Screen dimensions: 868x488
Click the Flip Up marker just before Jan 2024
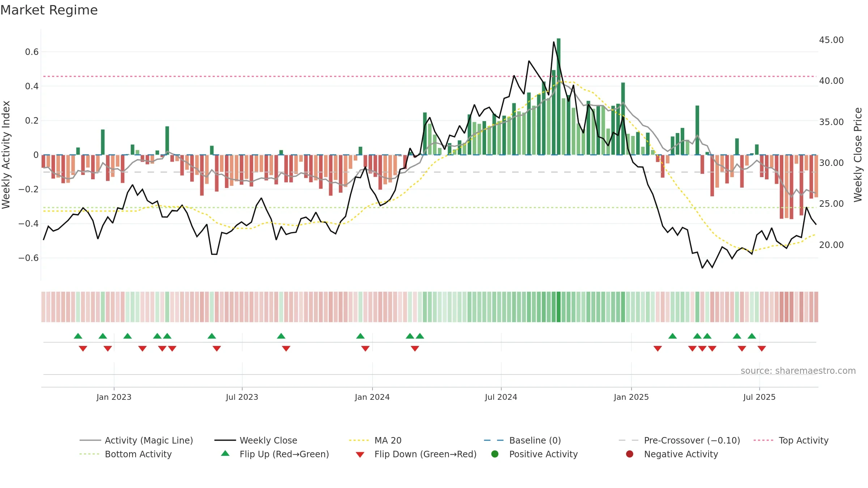(361, 336)
